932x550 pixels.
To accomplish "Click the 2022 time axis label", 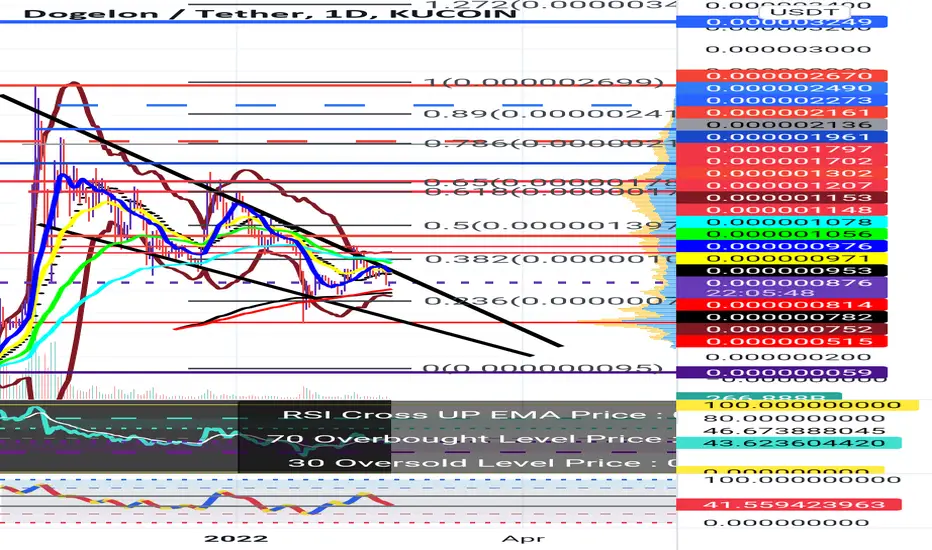I will coord(236,539).
